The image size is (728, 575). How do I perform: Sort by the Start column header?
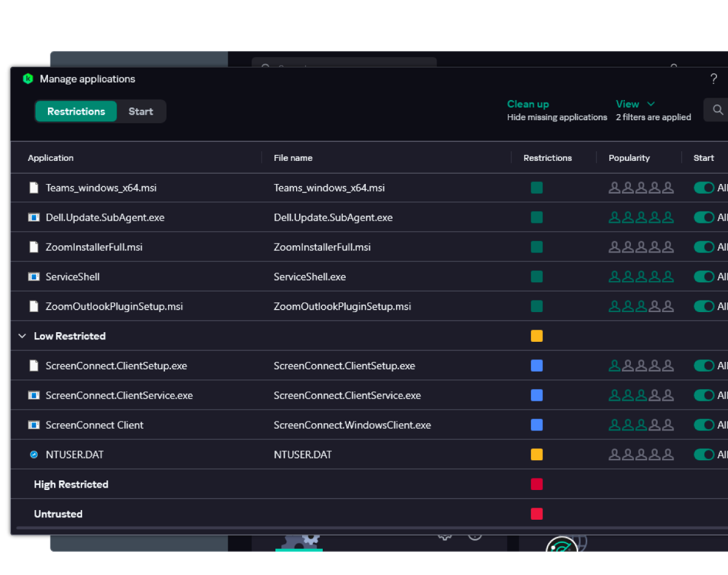(x=704, y=158)
